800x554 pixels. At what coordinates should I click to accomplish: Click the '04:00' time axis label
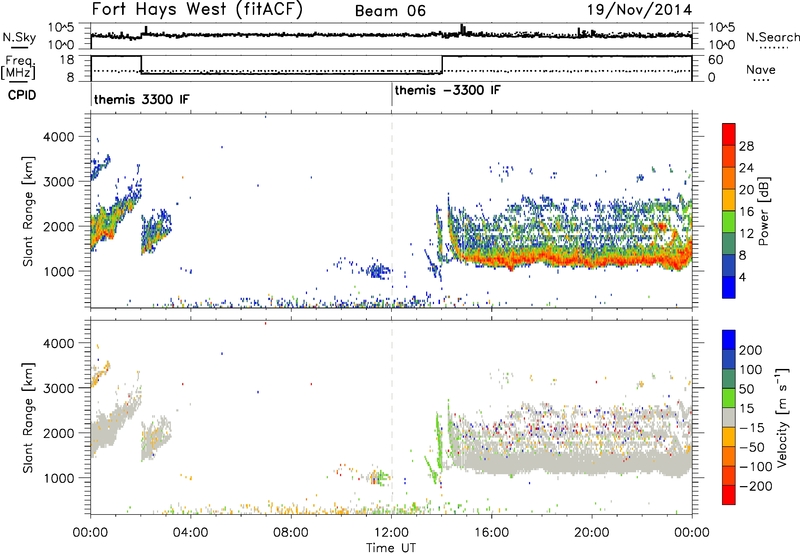tap(191, 533)
